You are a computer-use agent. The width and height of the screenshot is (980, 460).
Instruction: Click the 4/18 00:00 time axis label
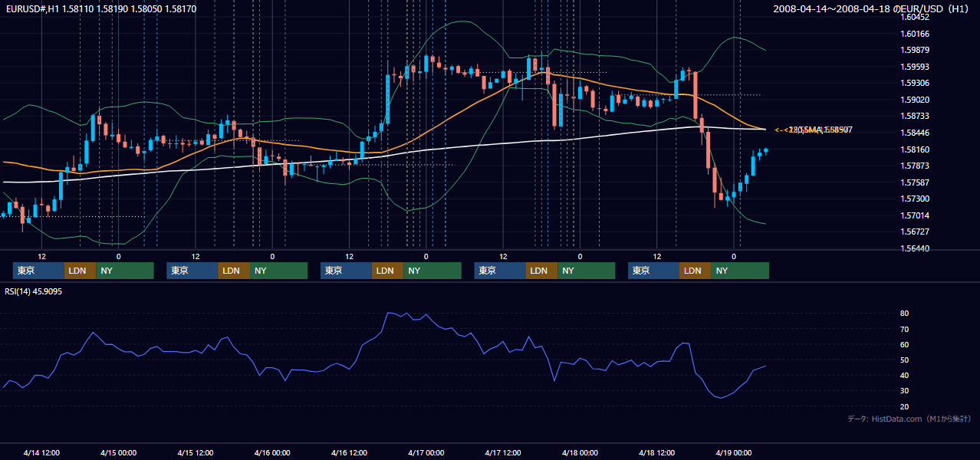pyautogui.click(x=580, y=453)
